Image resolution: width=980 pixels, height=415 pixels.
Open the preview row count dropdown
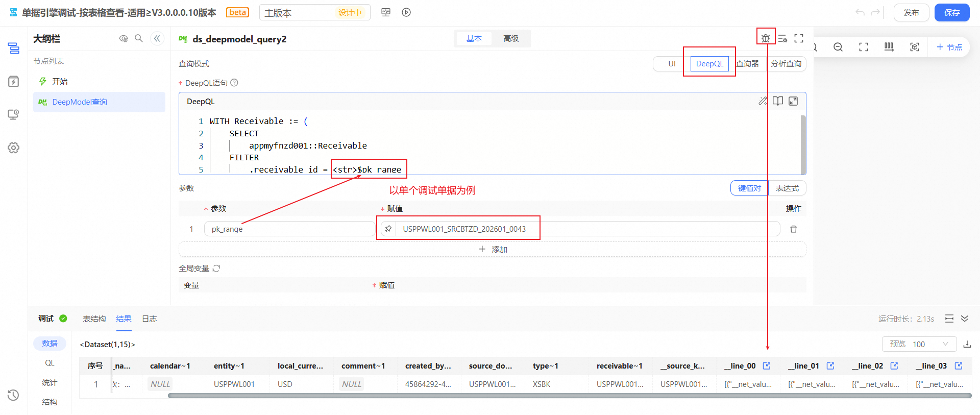[918, 344]
